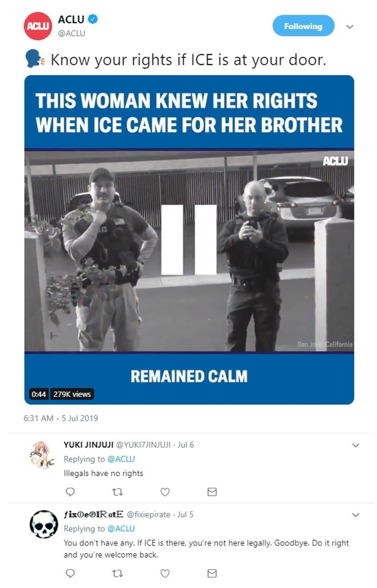The image size is (377, 588).
Task: Pause the video with center pause button
Action: [189, 239]
